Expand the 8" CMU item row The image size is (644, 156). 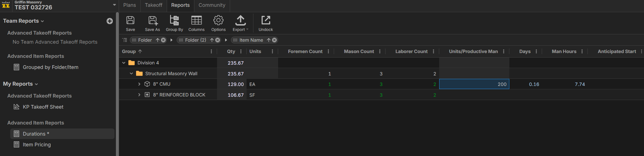pyautogui.click(x=139, y=84)
